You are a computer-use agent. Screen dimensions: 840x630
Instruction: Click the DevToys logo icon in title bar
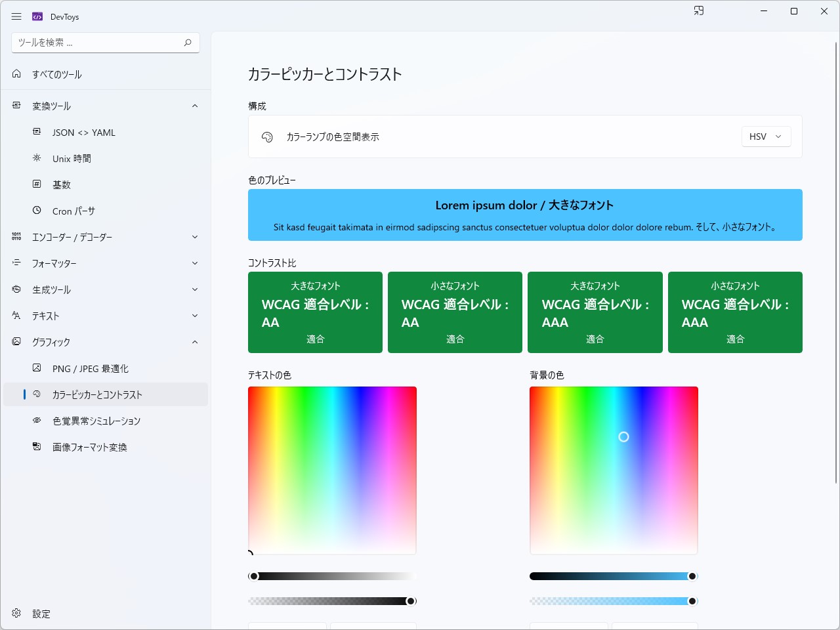[35, 16]
